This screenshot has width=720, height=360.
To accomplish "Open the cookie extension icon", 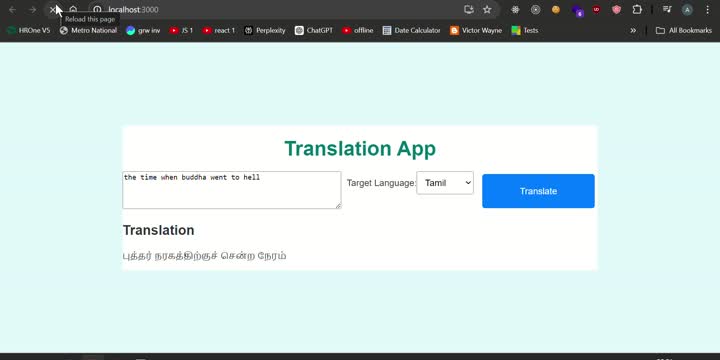I will 556,10.
